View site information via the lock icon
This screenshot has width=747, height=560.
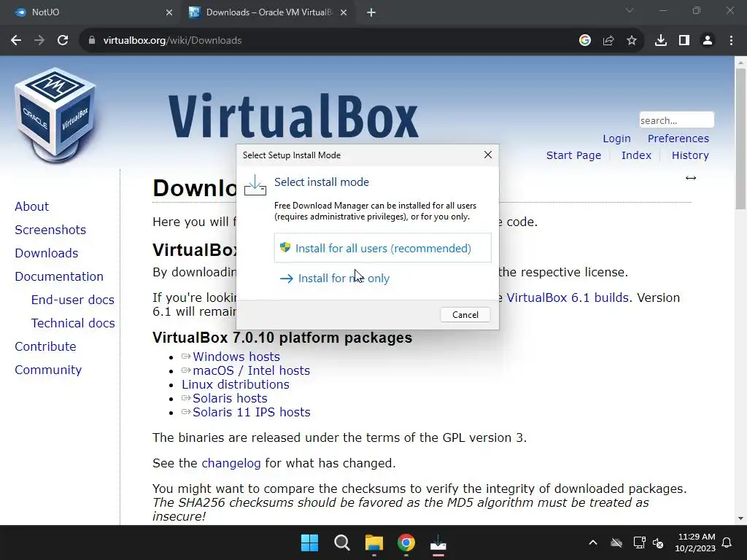[x=92, y=41]
